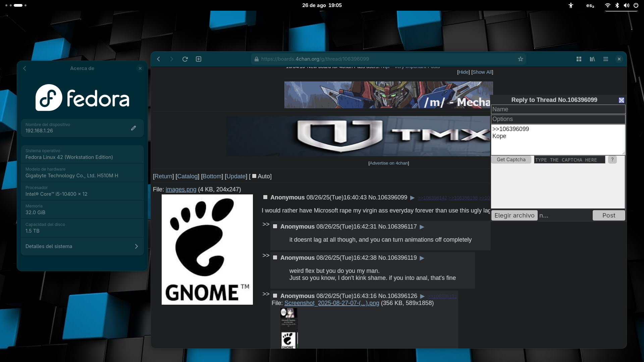
Task: Reload the page in the browser
Action: coord(185,59)
